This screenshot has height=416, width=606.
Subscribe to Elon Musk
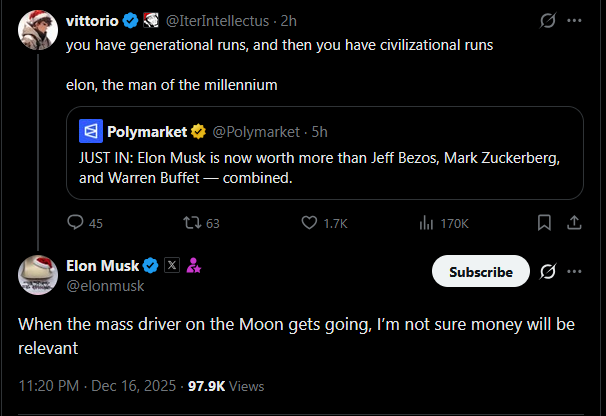480,271
